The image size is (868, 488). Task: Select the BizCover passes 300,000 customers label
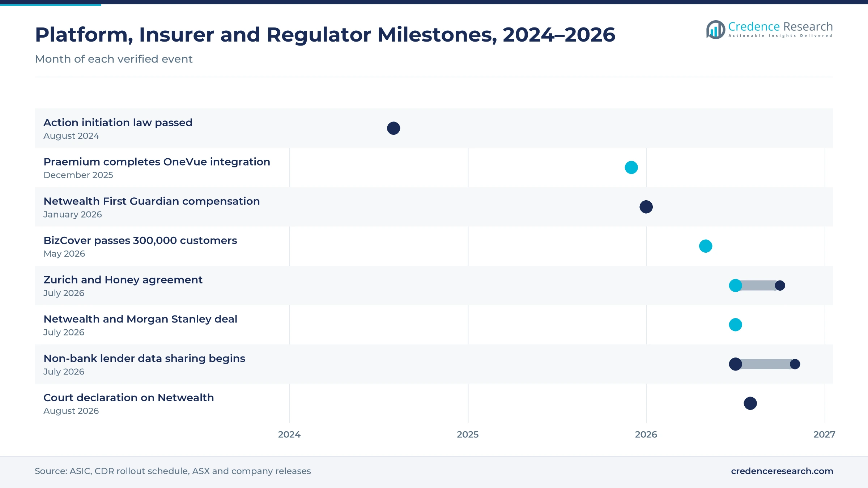point(140,240)
